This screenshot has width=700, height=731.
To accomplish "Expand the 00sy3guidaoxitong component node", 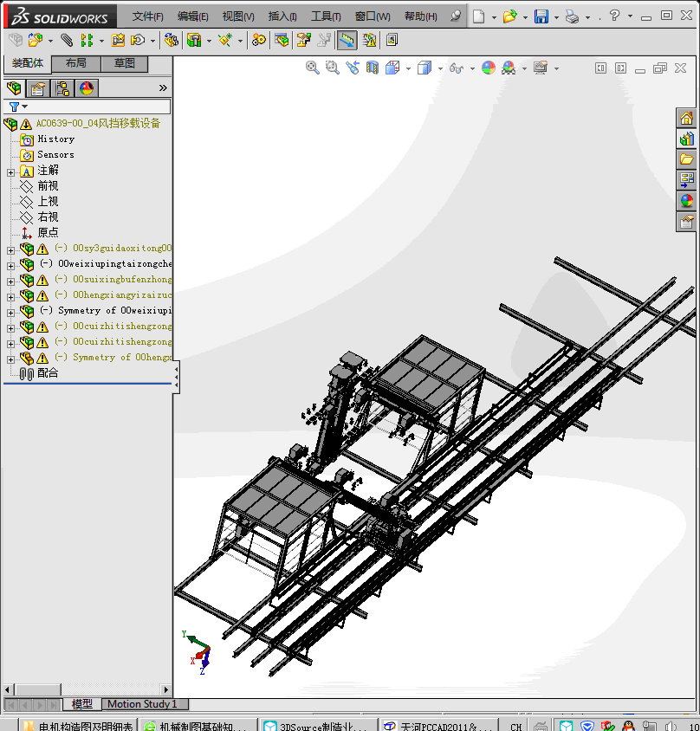I will coord(10,249).
